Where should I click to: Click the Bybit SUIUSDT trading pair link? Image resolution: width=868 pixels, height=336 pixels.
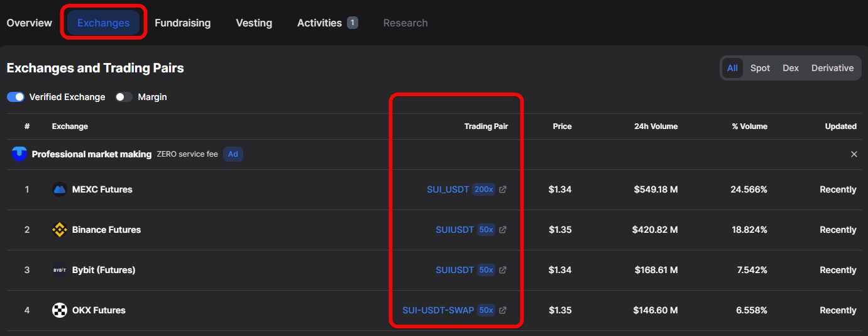coord(454,270)
